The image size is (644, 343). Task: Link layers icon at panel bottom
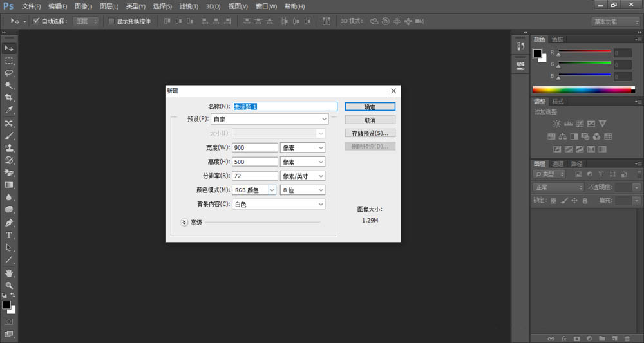pos(551,338)
